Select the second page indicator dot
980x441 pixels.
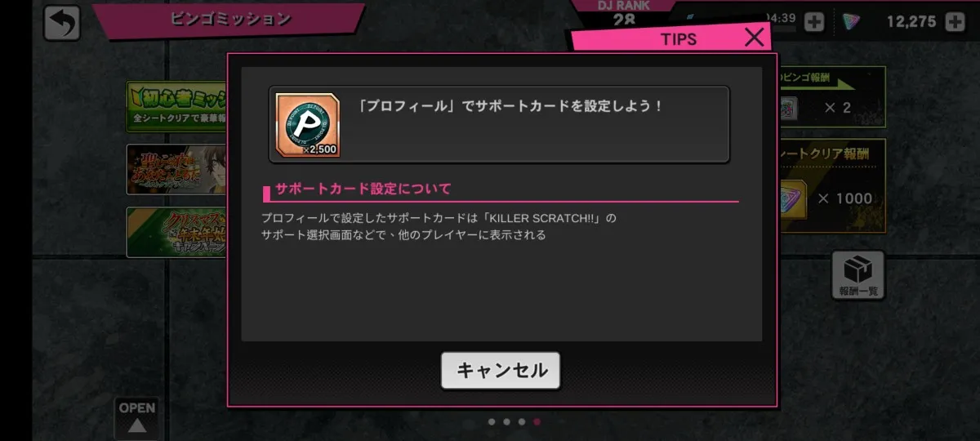[x=506, y=422]
